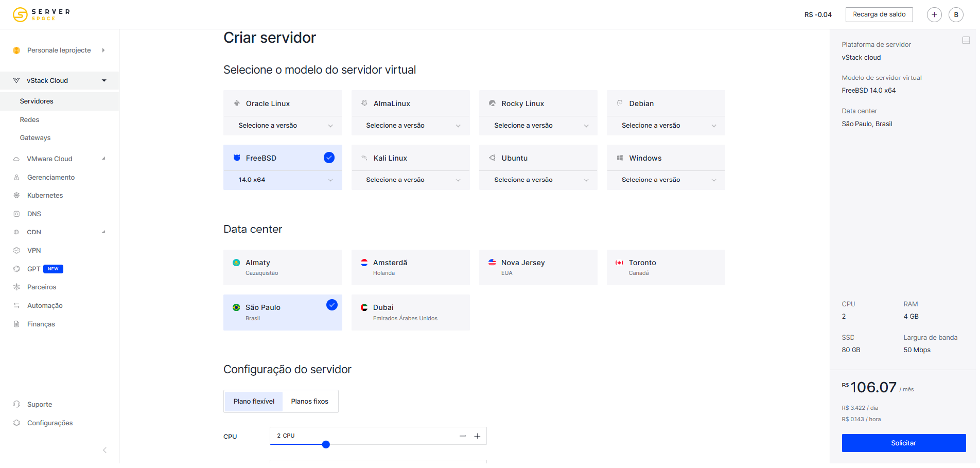
Task: Click the Parceiros sidebar icon
Action: click(16, 287)
